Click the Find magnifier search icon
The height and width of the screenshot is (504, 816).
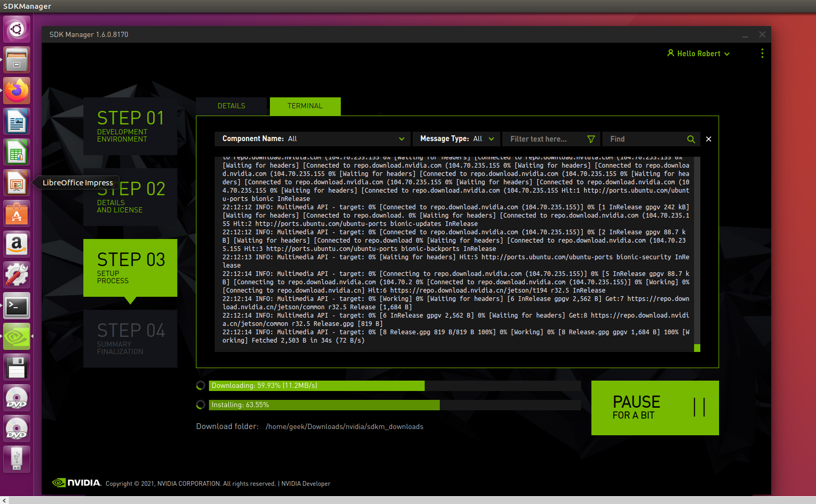[x=691, y=139]
